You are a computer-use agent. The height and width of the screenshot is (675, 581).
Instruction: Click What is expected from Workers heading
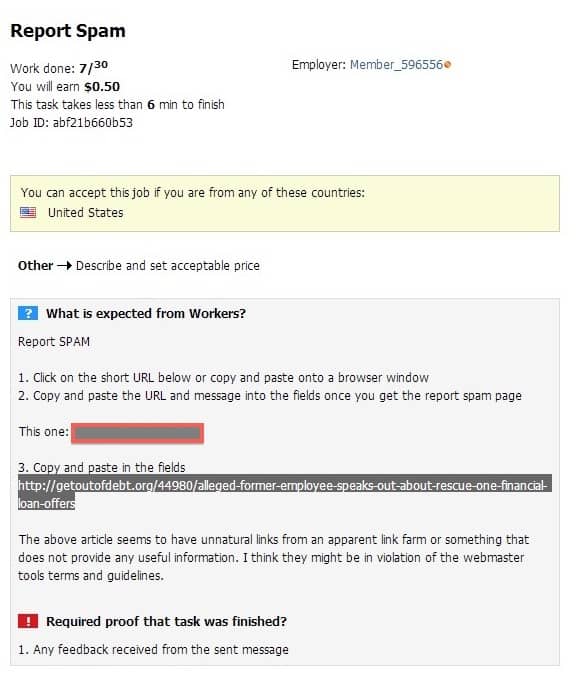(146, 313)
